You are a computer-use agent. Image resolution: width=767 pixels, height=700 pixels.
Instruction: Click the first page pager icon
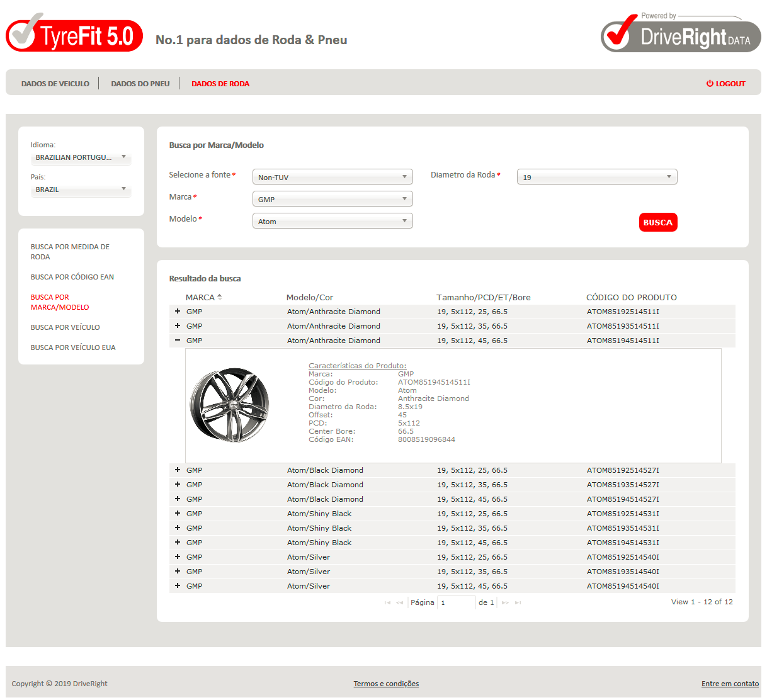click(387, 602)
